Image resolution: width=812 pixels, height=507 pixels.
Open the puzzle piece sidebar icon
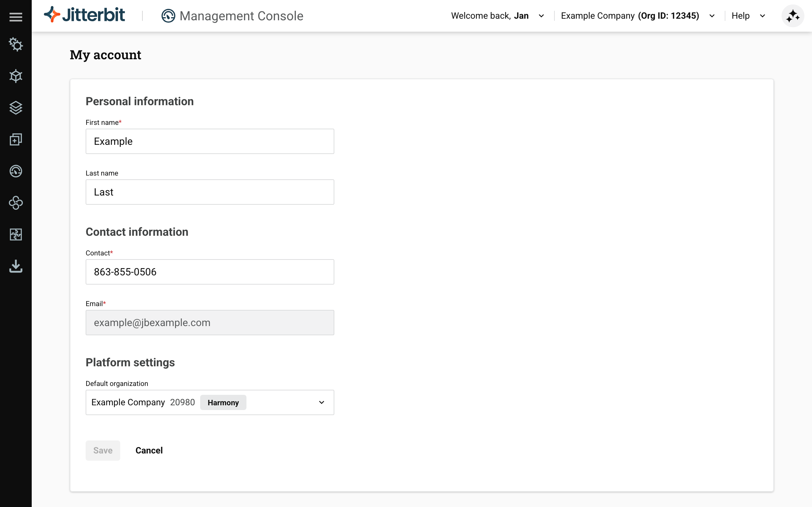[16, 234]
